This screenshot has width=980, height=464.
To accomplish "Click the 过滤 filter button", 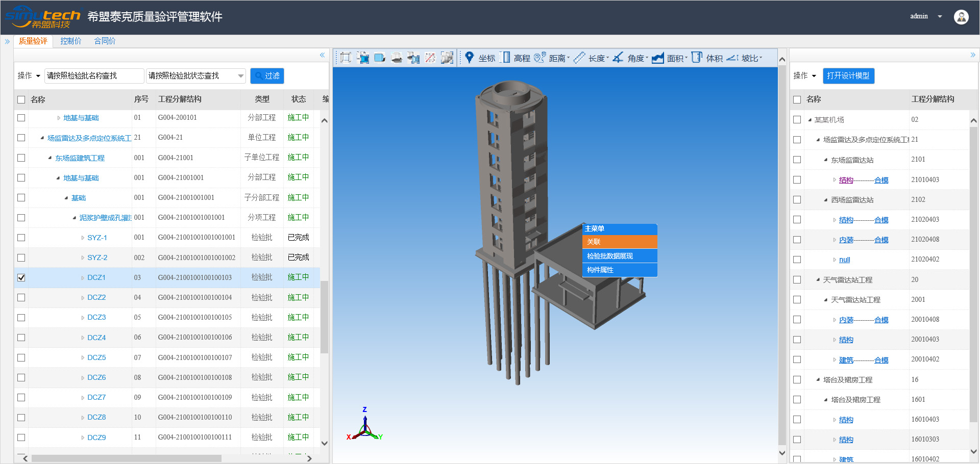I will tap(267, 75).
